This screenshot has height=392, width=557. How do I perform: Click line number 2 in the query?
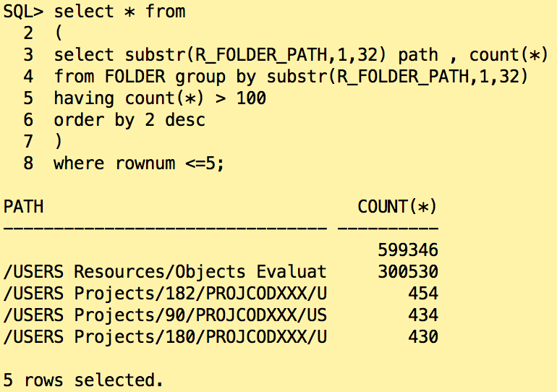28,33
